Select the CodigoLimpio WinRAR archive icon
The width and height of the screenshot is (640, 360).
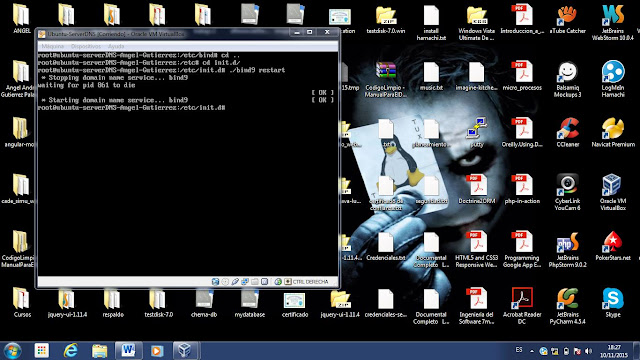[x=386, y=79]
